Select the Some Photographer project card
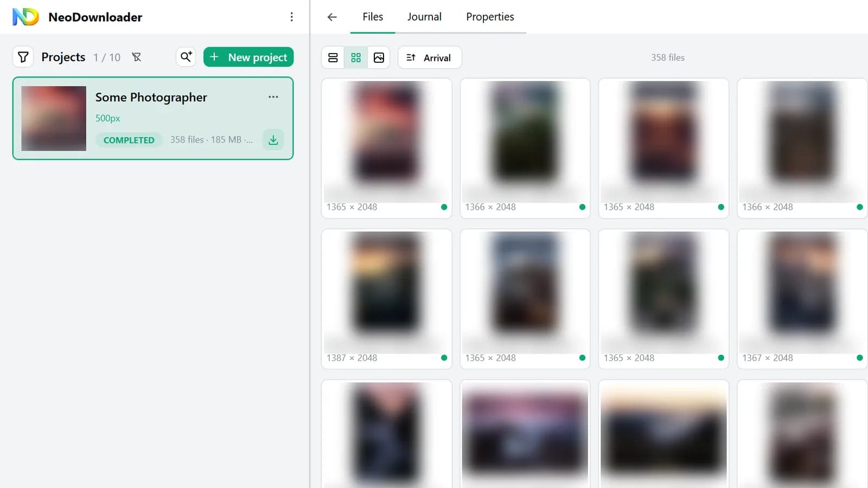The width and height of the screenshot is (868, 488). coord(153,118)
